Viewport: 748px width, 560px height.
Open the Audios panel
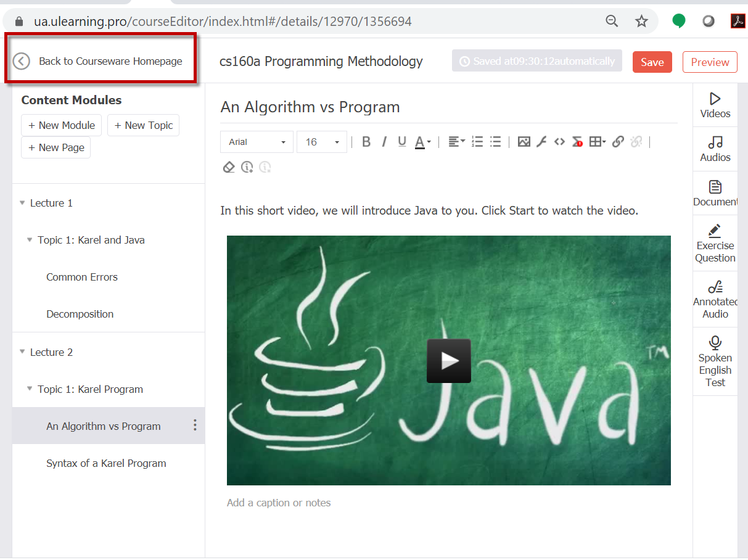(x=715, y=149)
